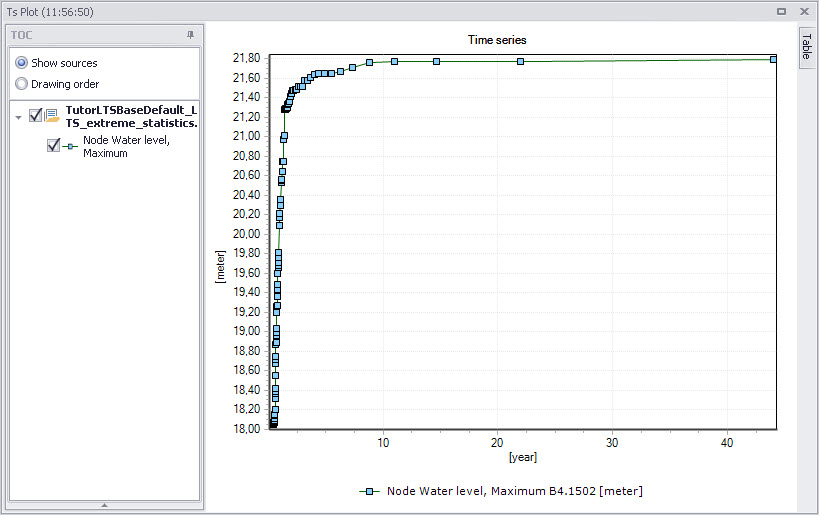This screenshot has height=515, width=819.
Task: Click the data point near year 15
Action: pyautogui.click(x=436, y=62)
